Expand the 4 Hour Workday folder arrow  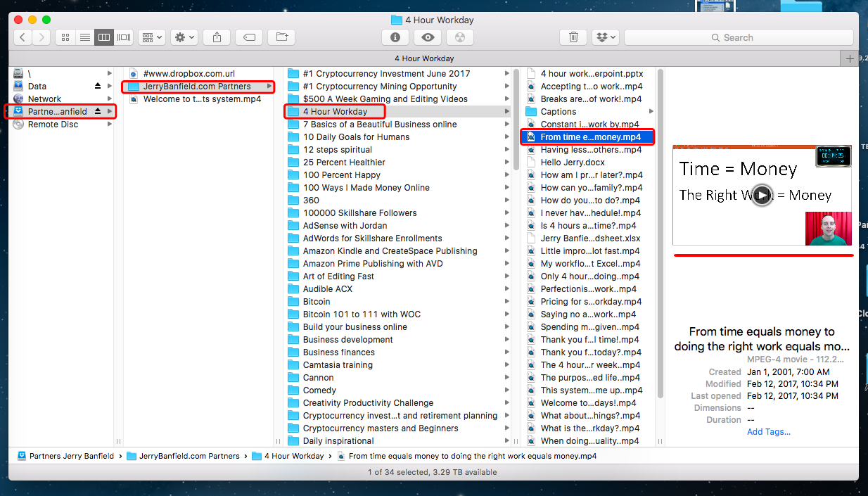(x=507, y=111)
